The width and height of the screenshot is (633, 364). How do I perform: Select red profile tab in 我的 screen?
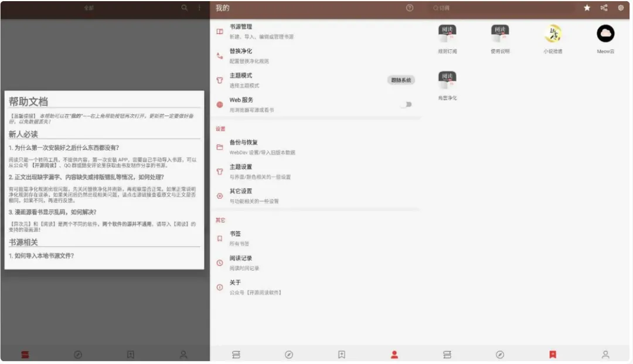[394, 355]
